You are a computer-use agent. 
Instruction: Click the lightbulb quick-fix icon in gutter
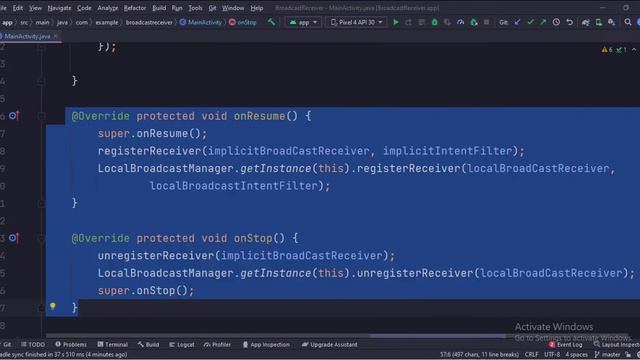(x=53, y=306)
